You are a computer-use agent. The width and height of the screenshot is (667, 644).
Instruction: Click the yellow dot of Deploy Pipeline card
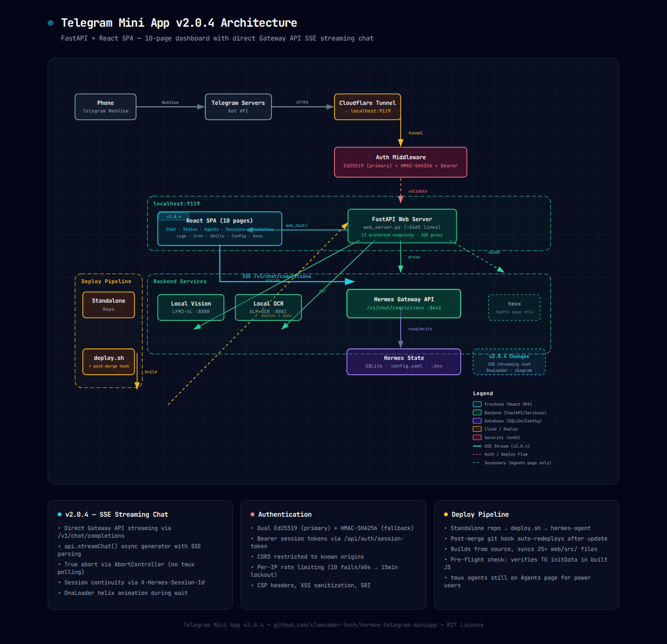tap(446, 514)
